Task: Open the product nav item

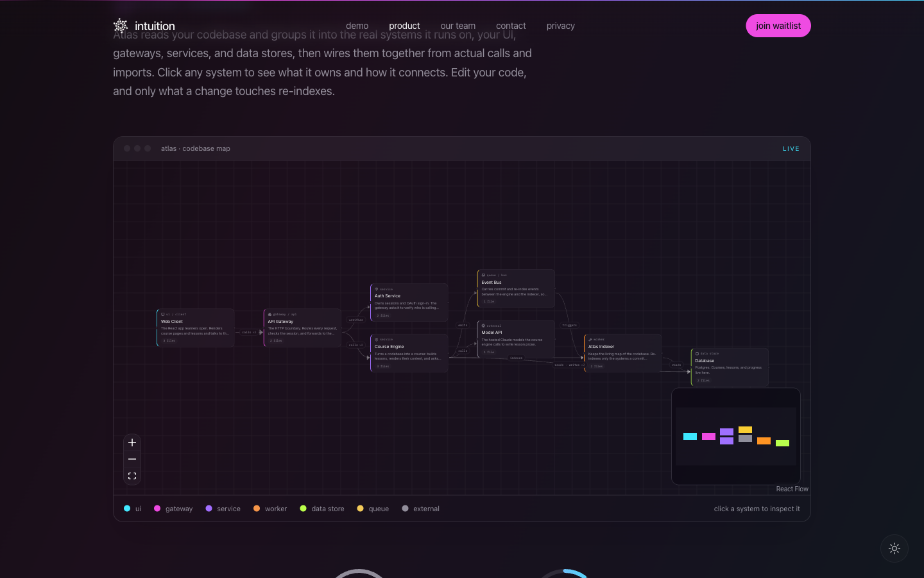Action: click(x=404, y=26)
